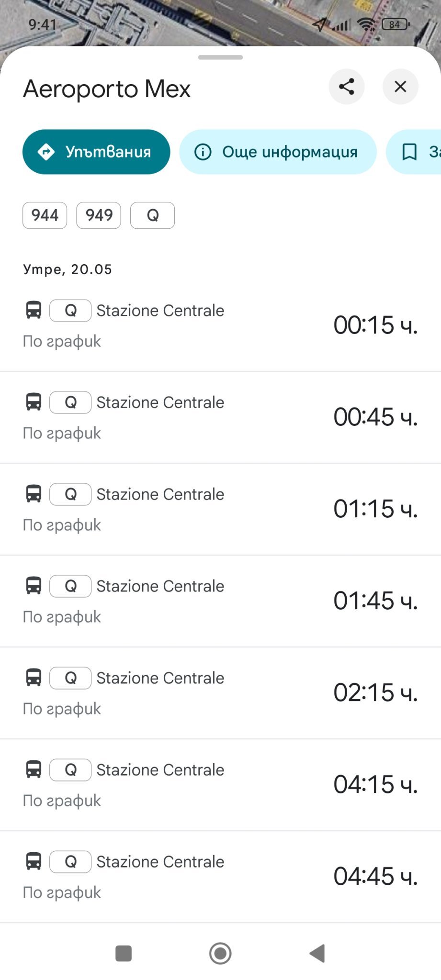441x980 pixels.
Task: Open the Упътвания directions button
Action: click(96, 152)
